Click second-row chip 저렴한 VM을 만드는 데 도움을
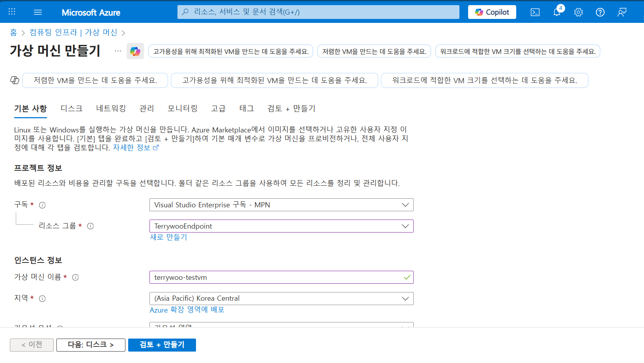Viewport: 644px width, 363px height. point(95,80)
